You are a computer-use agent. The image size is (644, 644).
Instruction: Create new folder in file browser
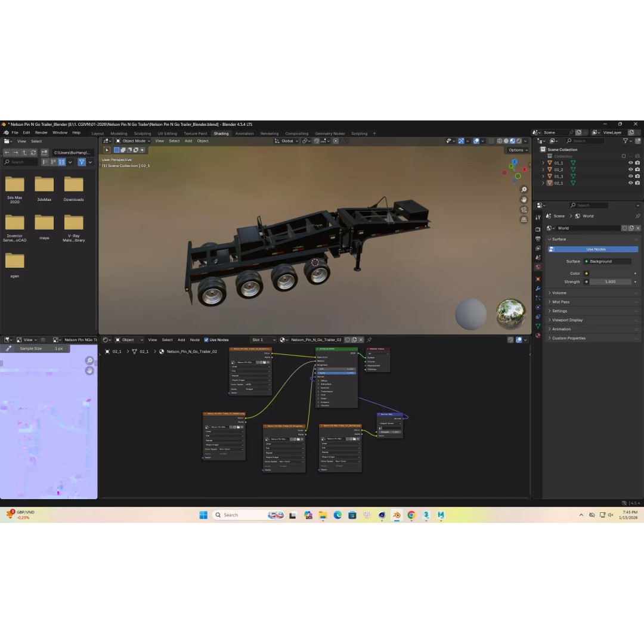coord(44,153)
